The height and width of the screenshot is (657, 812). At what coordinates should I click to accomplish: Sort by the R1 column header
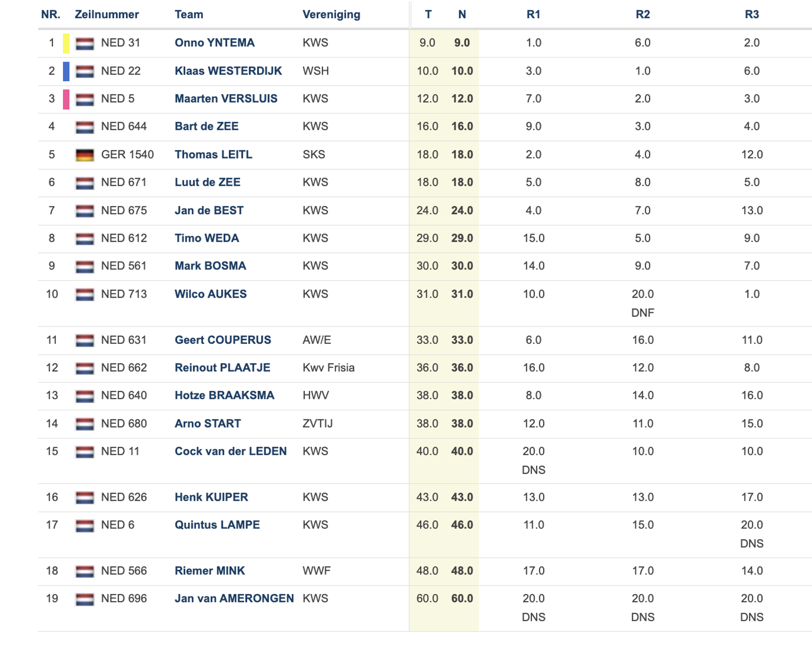(533, 14)
